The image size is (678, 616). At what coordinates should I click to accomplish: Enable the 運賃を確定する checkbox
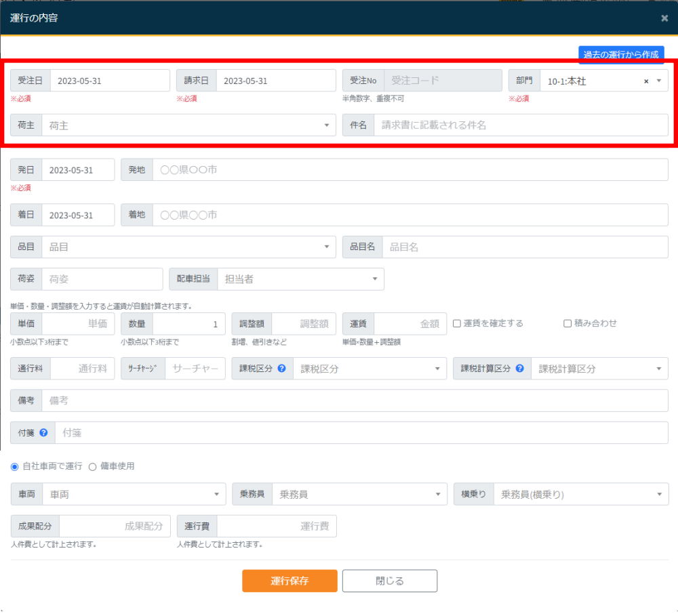(457, 323)
